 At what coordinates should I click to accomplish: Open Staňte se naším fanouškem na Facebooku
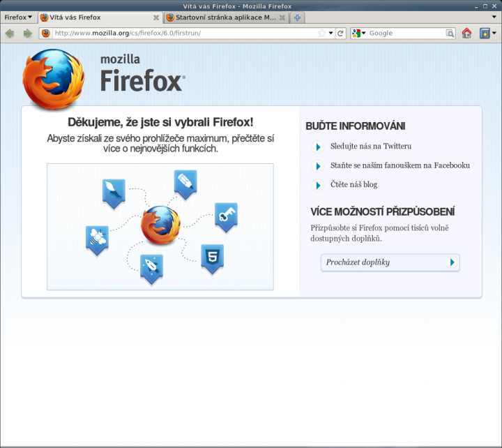click(x=400, y=165)
